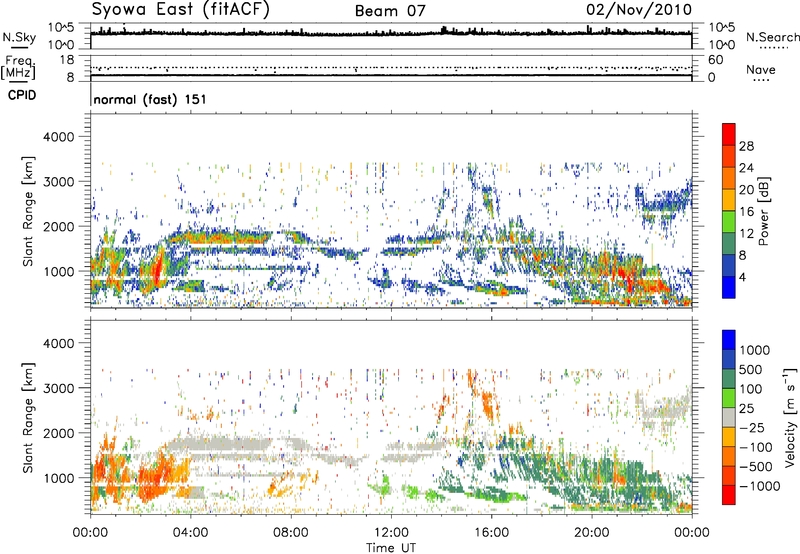Viewport: 800px width, 554px height.
Task: Click the right '10^0' noise axis tick
Action: pos(721,45)
